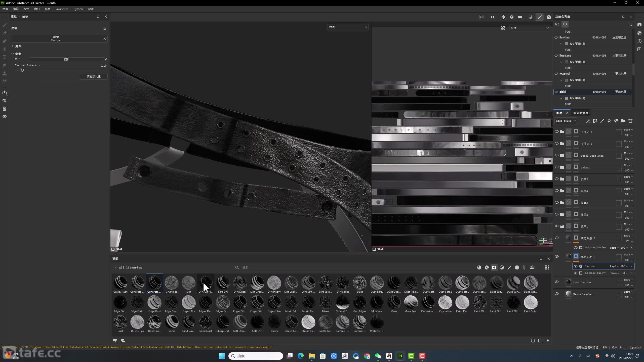Open the symmetry settings icon
Viewport: 644px width, 362px height.
(x=503, y=17)
